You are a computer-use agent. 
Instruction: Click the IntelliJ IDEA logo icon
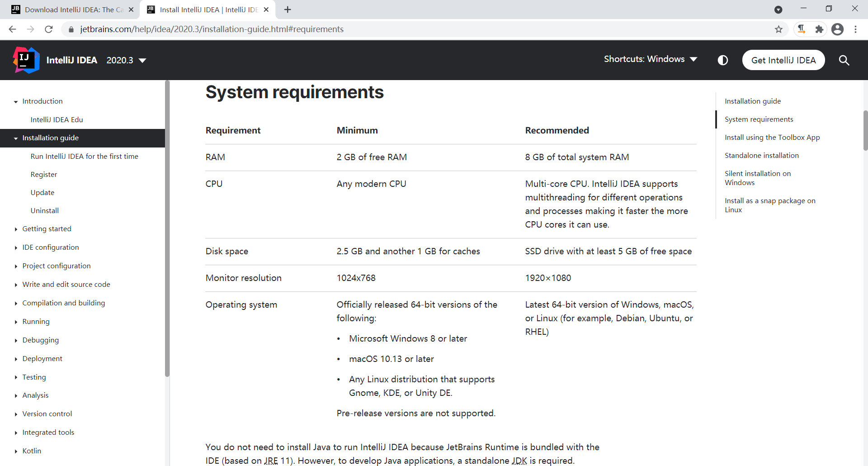click(x=26, y=60)
